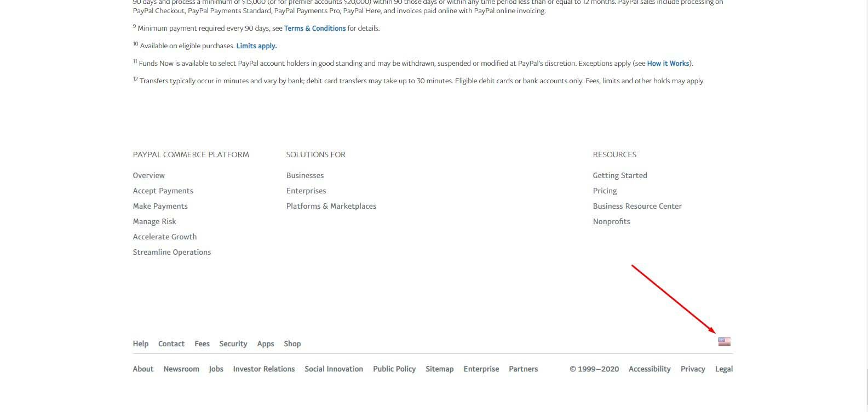Open the Enterprises solutions link
Viewport: 868px width, 412px height.
pyautogui.click(x=306, y=191)
